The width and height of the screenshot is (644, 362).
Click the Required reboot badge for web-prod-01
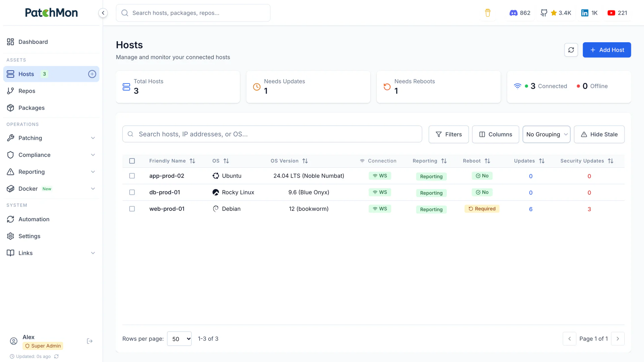click(x=482, y=209)
